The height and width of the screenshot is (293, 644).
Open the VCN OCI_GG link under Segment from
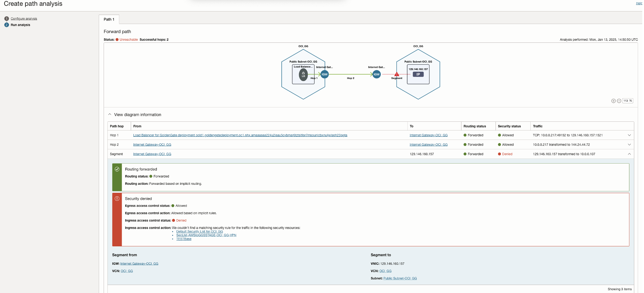127,271
